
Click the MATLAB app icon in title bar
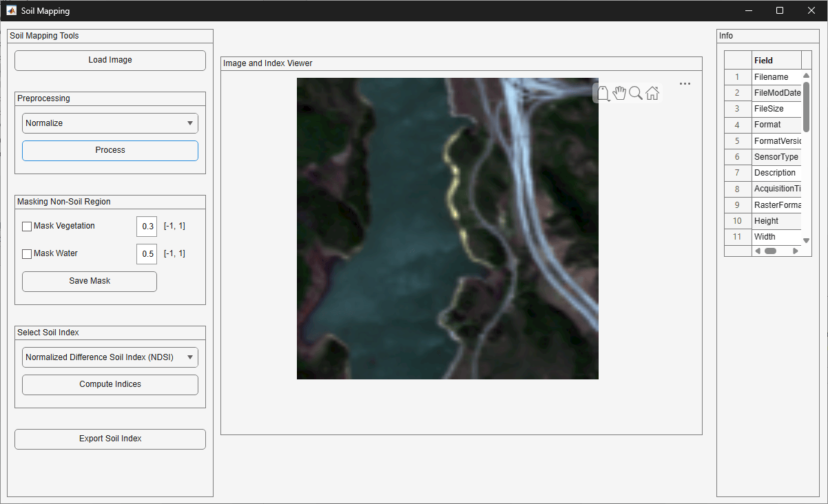pyautogui.click(x=12, y=10)
